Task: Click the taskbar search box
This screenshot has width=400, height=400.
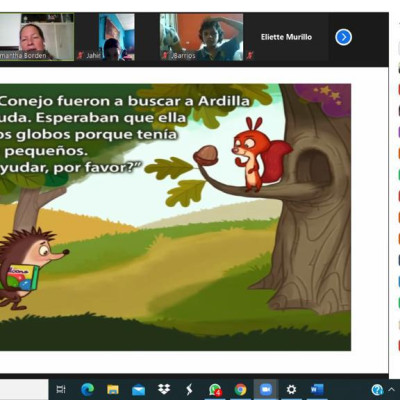Action: 24,389
